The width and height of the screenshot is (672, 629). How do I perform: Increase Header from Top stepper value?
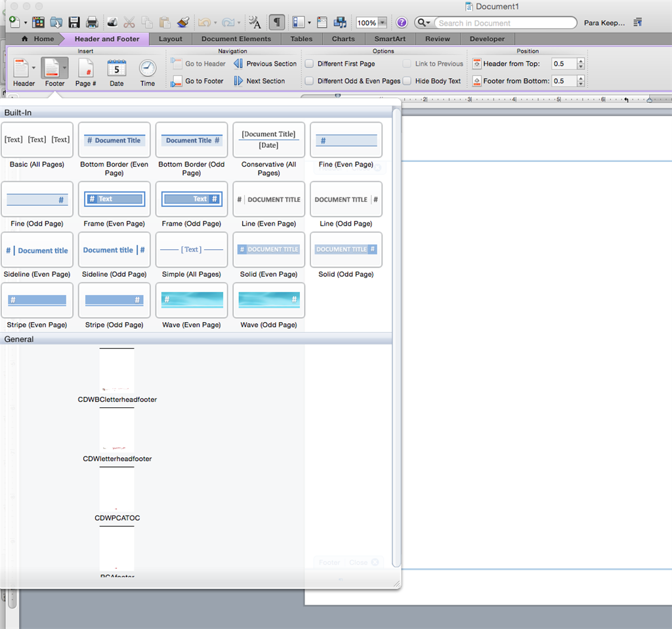point(581,61)
